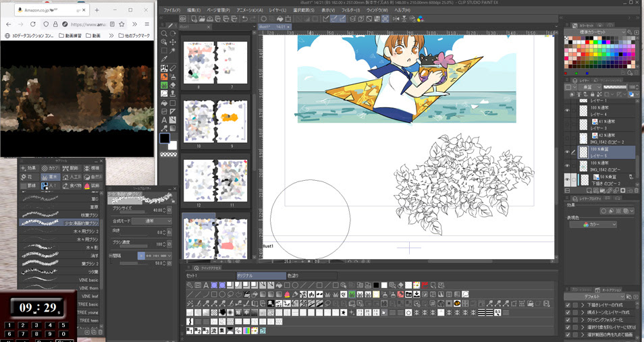Show the レイヤー 3 layer
Screen dimensions: 644x342
tap(568, 125)
